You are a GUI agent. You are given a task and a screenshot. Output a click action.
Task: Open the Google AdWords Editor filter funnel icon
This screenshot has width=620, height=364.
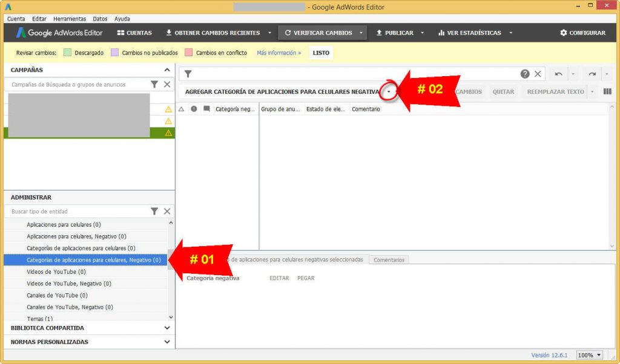click(188, 74)
